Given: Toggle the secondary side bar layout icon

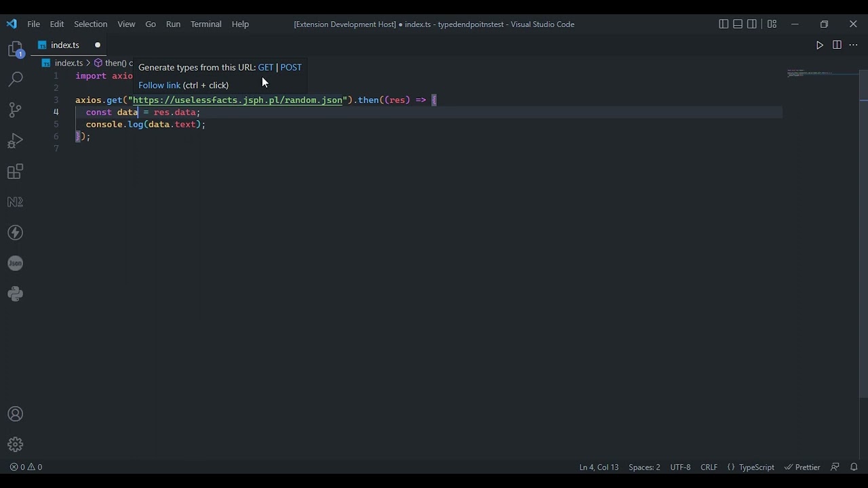Looking at the screenshot, I should (752, 24).
